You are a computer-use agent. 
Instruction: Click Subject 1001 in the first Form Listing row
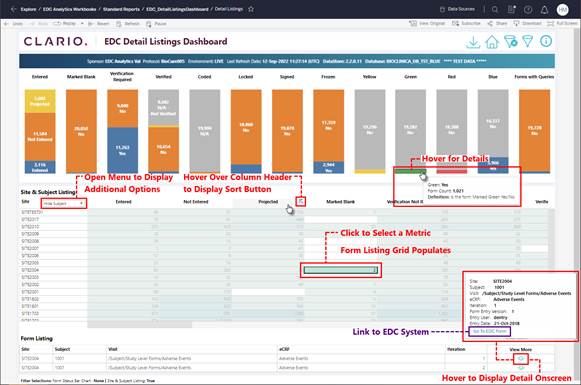coord(59,359)
